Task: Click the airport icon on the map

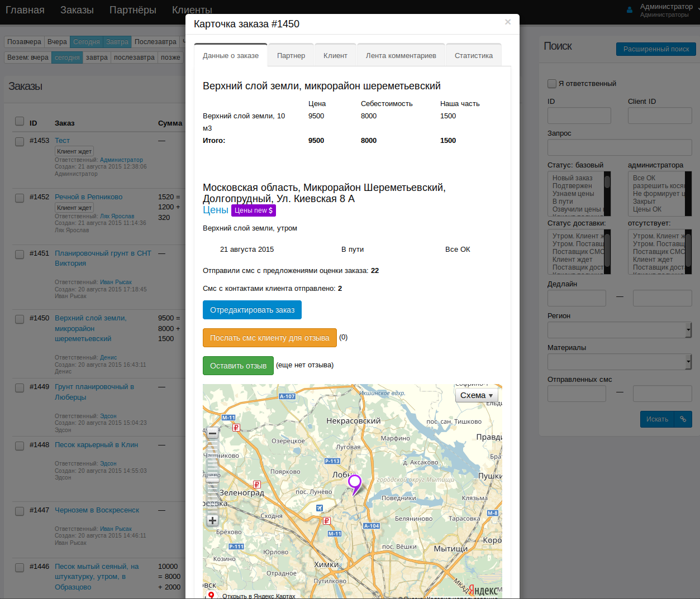Action: (319, 507)
